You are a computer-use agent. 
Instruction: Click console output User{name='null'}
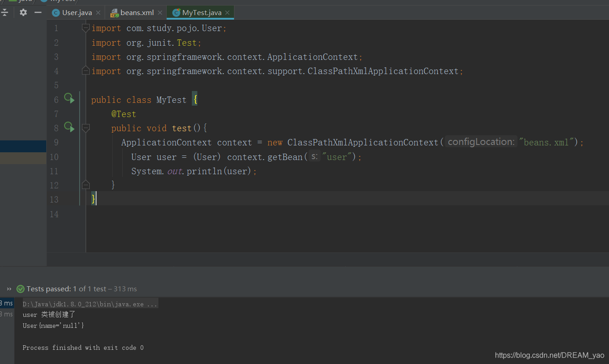[x=53, y=326]
